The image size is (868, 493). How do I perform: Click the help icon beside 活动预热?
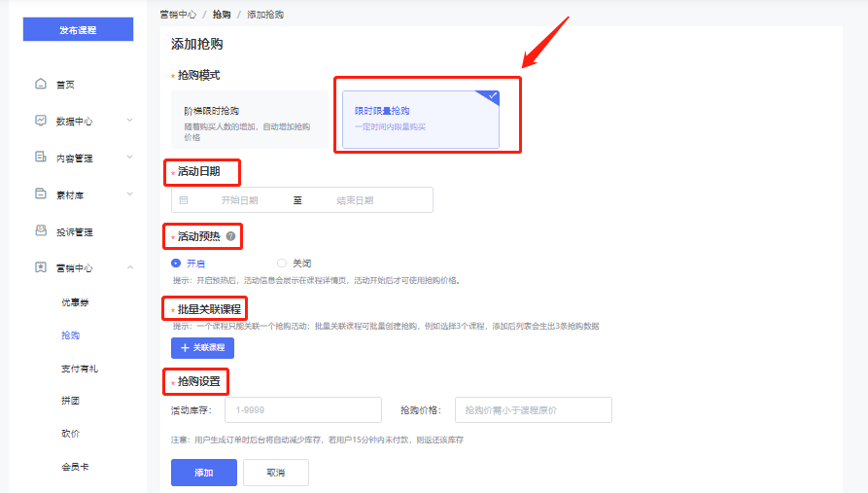click(230, 235)
